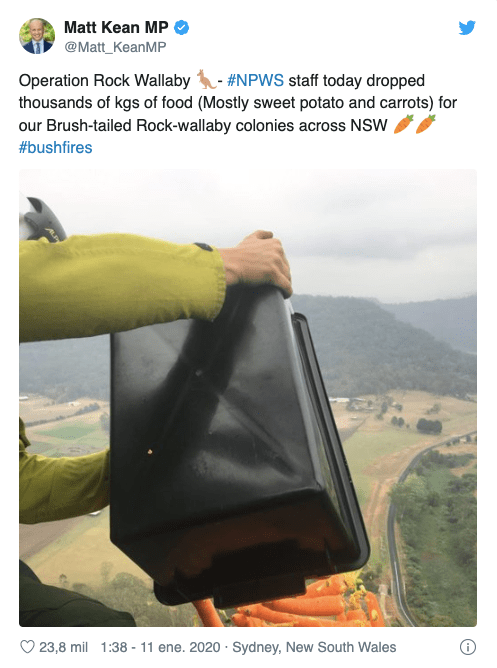
Task: Open the tweet info icon
Action: [468, 647]
